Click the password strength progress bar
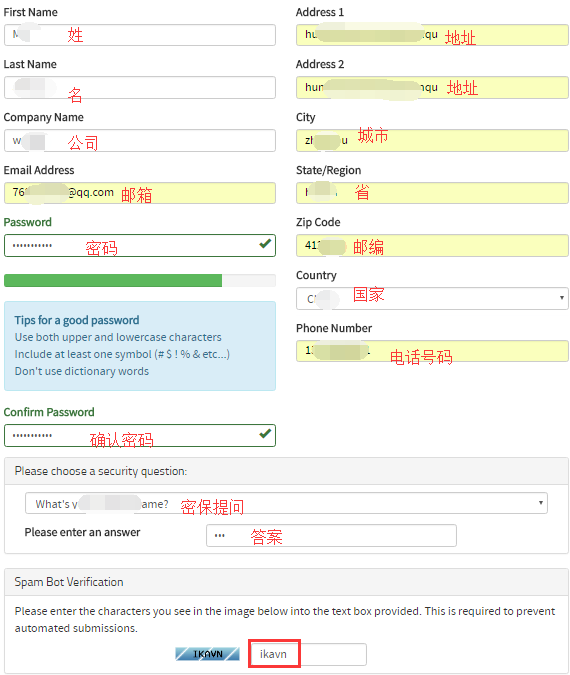The height and width of the screenshot is (675, 570). 140,280
